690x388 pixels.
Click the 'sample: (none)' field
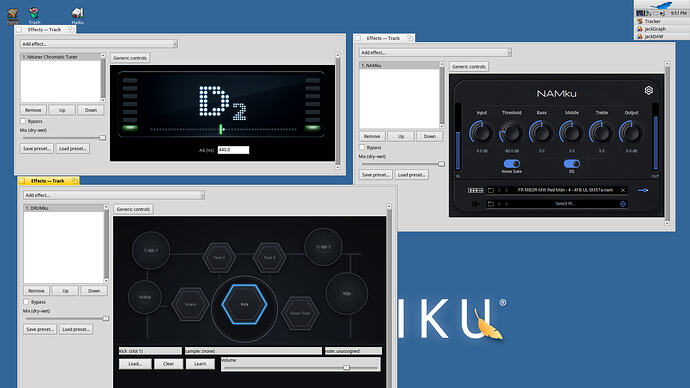tap(253, 351)
